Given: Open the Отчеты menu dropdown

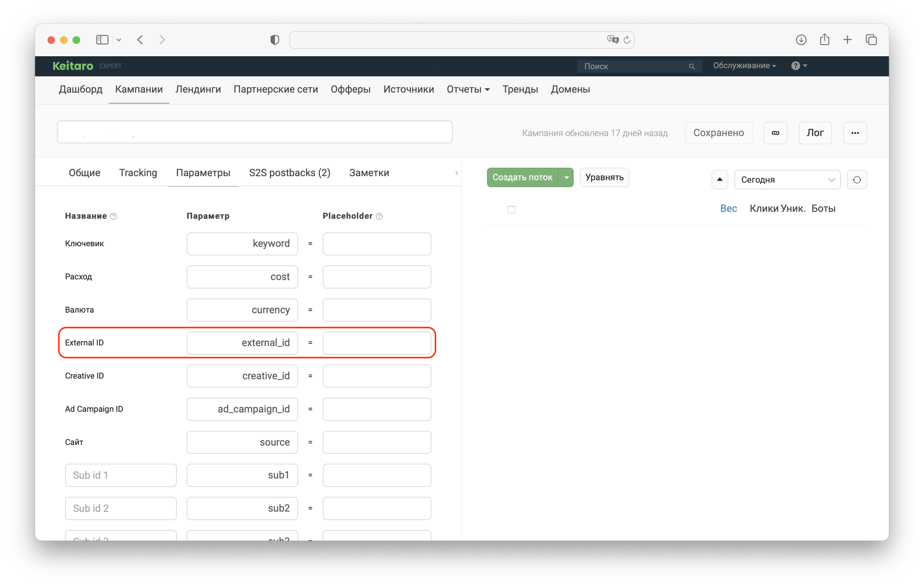Looking at the screenshot, I should [468, 89].
